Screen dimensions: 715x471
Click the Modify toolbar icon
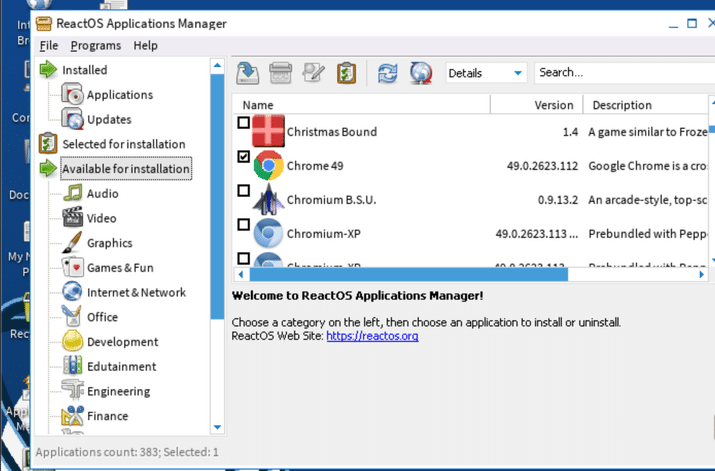tap(313, 73)
